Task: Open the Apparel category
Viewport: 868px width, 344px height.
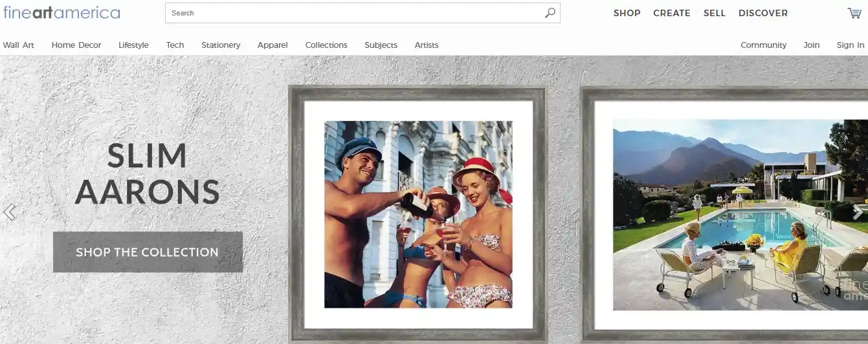Action: tap(273, 45)
